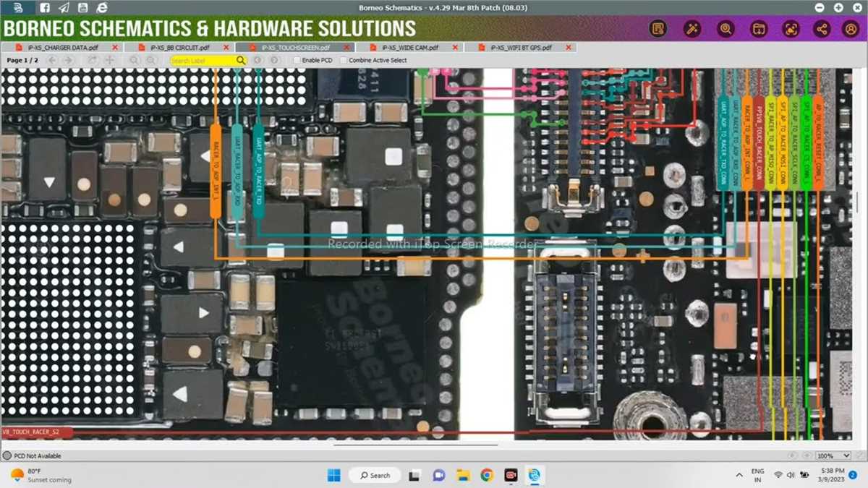This screenshot has height=488, width=868.
Task: Switch to iP-XS_WIDE CAM.pdf tab
Action: pyautogui.click(x=410, y=48)
